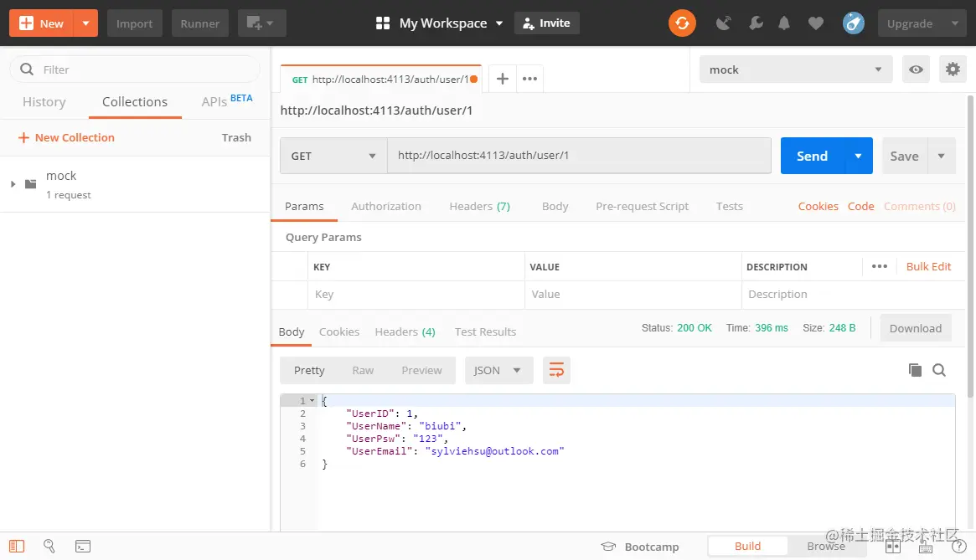Open the user avatar menu

[854, 23]
